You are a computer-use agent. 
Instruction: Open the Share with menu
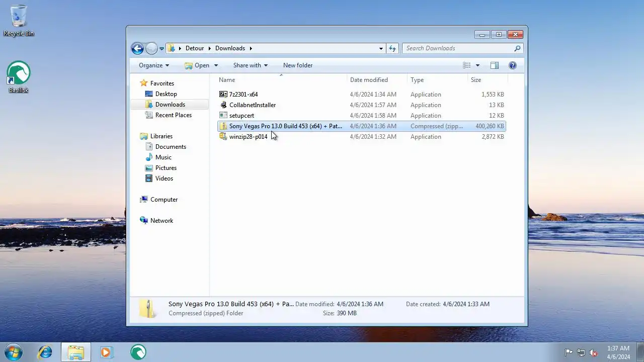coord(250,65)
